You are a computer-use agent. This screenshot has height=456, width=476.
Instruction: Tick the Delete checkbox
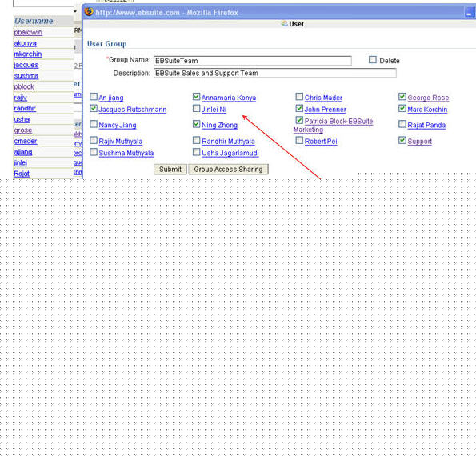373,60
